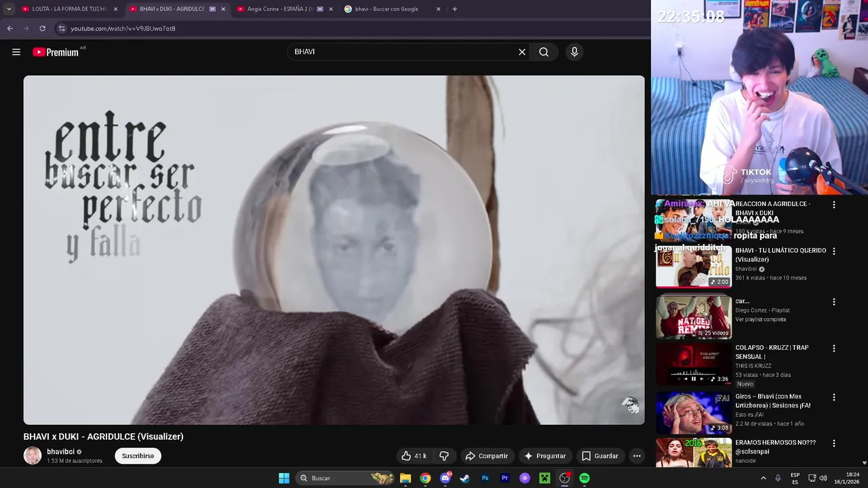Open the volume control in system tray

(x=823, y=478)
